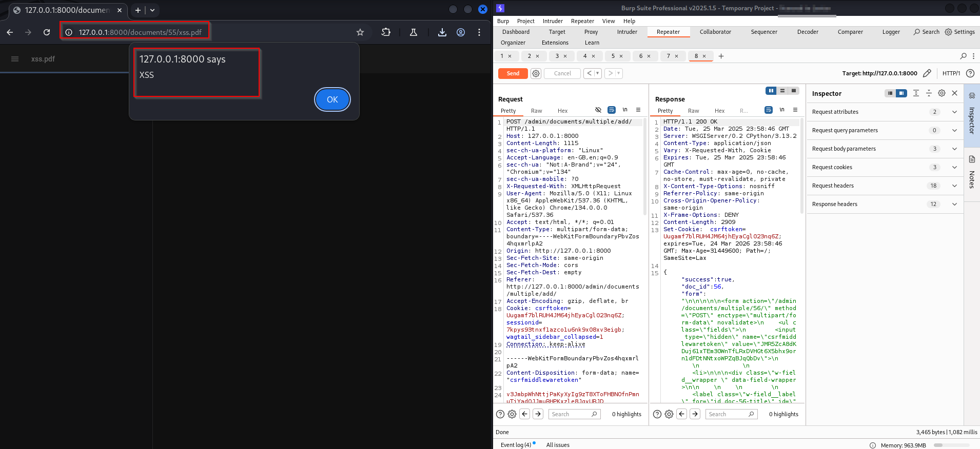980x449 pixels.
Task: Dock Inspector panel on the left
Action: point(890,93)
